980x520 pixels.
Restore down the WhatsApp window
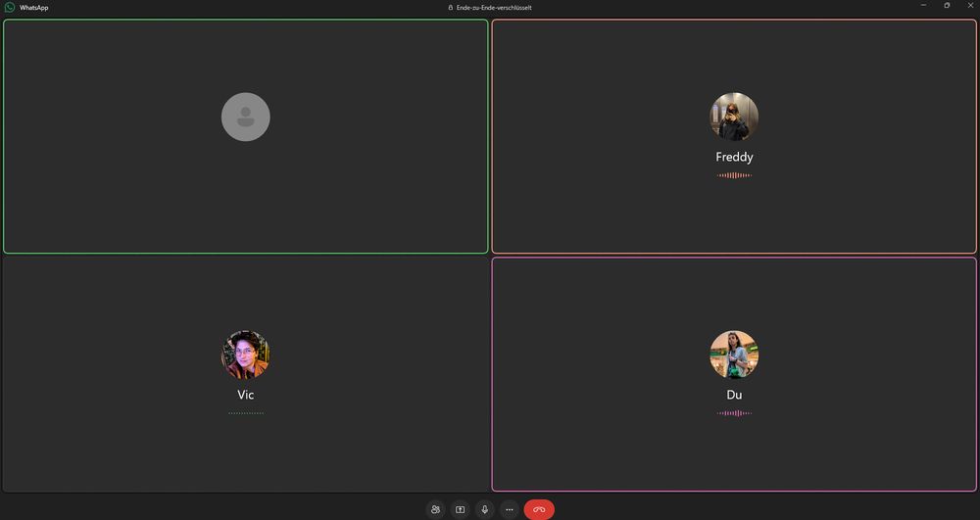point(947,6)
